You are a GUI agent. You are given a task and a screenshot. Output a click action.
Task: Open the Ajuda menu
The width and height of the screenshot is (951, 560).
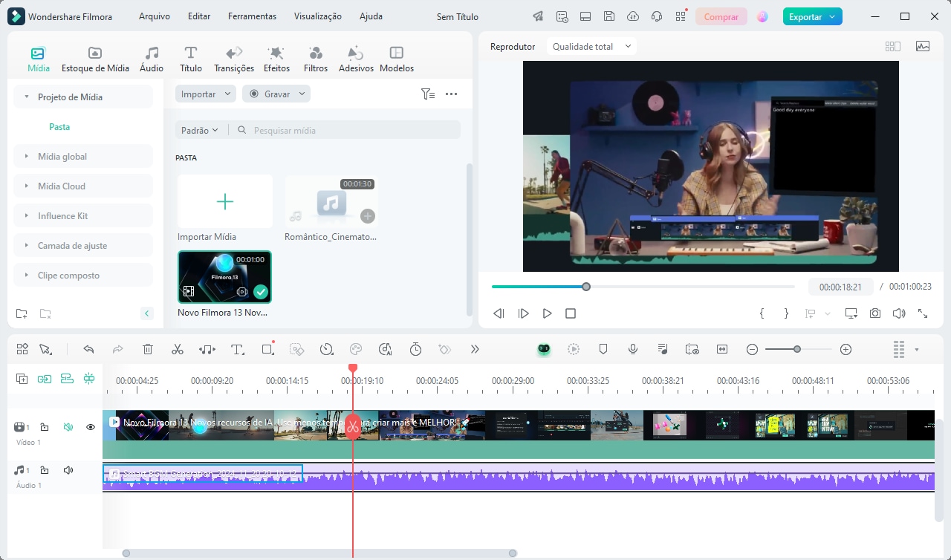[371, 16]
